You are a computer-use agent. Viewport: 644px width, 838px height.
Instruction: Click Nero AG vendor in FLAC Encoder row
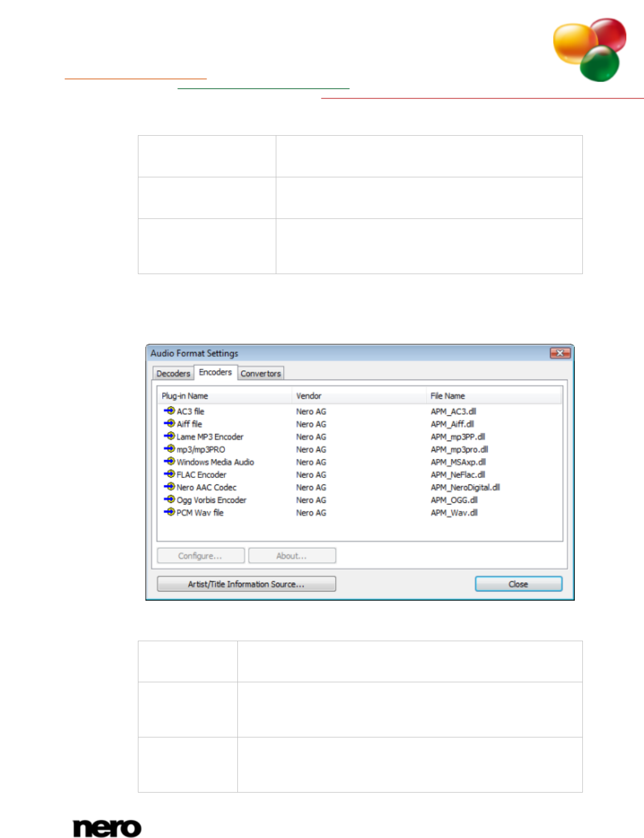coord(311,475)
